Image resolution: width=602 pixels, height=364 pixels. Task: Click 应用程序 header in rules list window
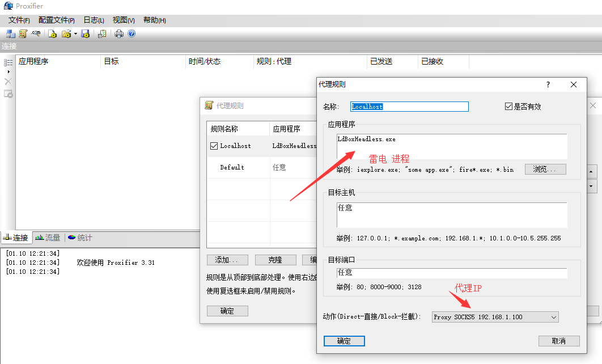tap(293, 129)
